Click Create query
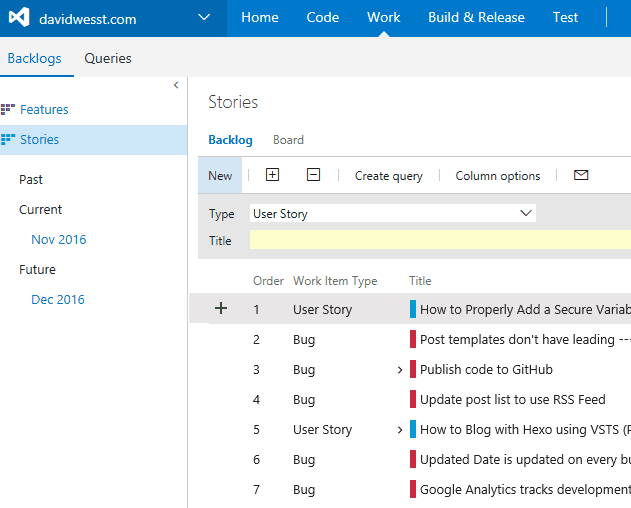This screenshot has height=508, width=631. point(389,176)
